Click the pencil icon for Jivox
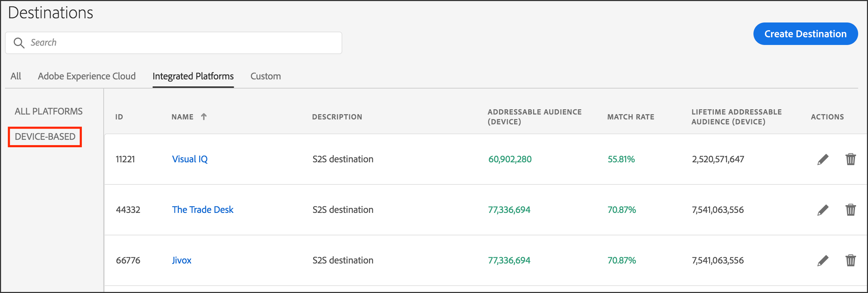Viewport: 868px width, 293px height. [823, 261]
